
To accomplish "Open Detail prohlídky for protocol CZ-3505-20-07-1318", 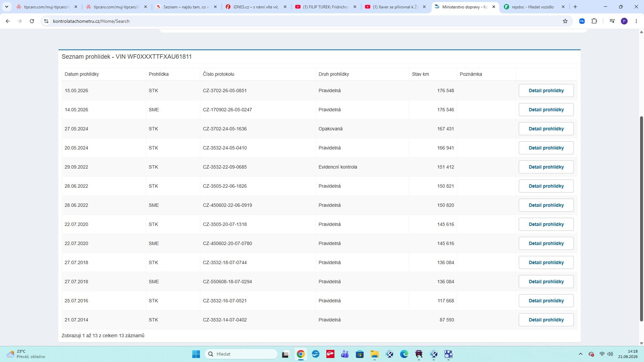I will pos(546,224).
